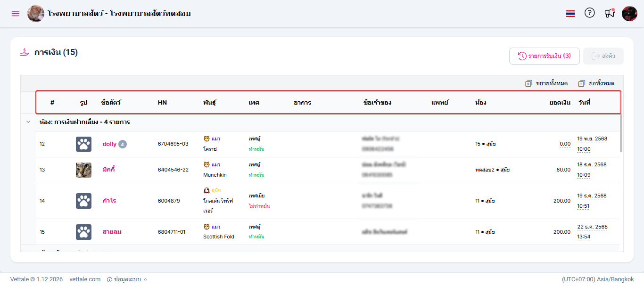Image resolution: width=644 pixels, height=286 pixels.
Task: Select HN 6004879
Action: pos(169,201)
